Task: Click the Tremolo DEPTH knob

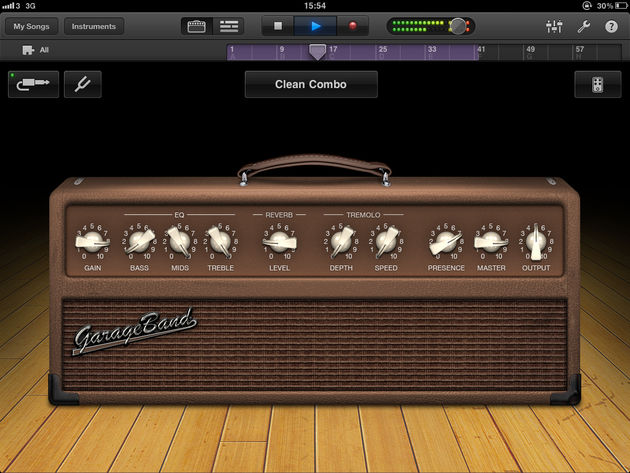Action: click(342, 242)
